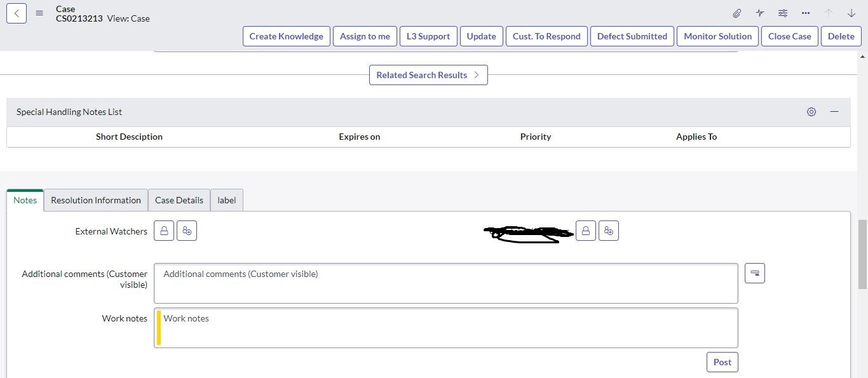Viewport: 868px width, 378px height.
Task: Escalate with the L3 Support button
Action: (x=428, y=36)
